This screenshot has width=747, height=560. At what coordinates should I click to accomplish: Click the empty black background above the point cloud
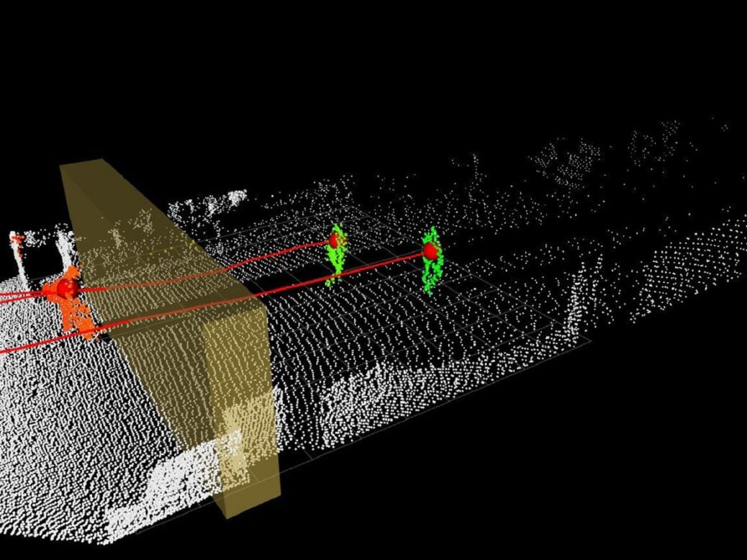(x=360, y=72)
